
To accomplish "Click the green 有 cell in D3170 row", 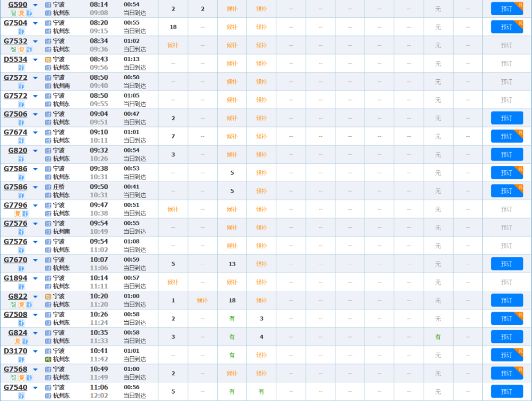I will [x=232, y=355].
